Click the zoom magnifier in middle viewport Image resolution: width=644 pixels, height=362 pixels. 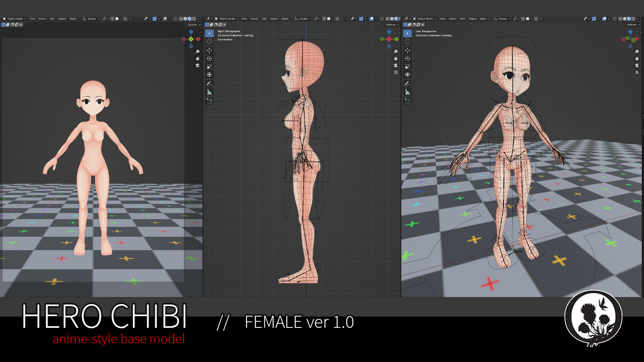coord(396,51)
